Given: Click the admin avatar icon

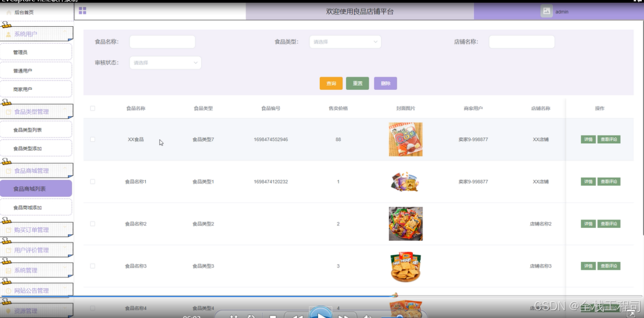Looking at the screenshot, I should 547,11.
